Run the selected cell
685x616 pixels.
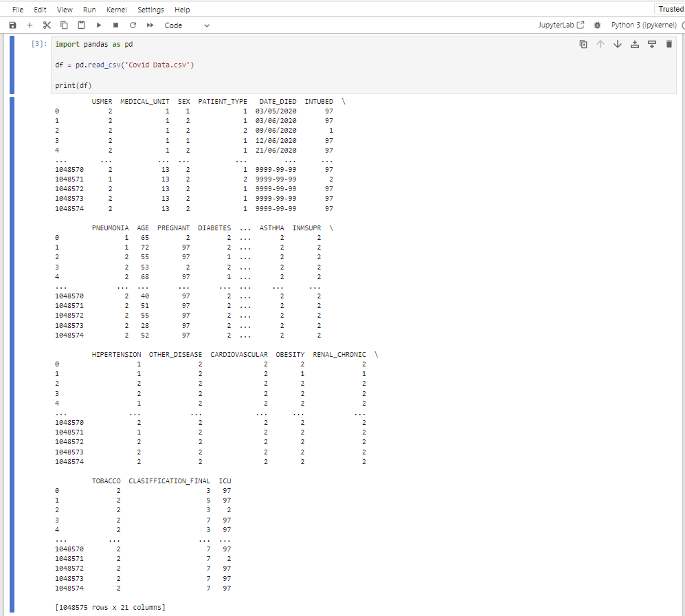[99, 25]
